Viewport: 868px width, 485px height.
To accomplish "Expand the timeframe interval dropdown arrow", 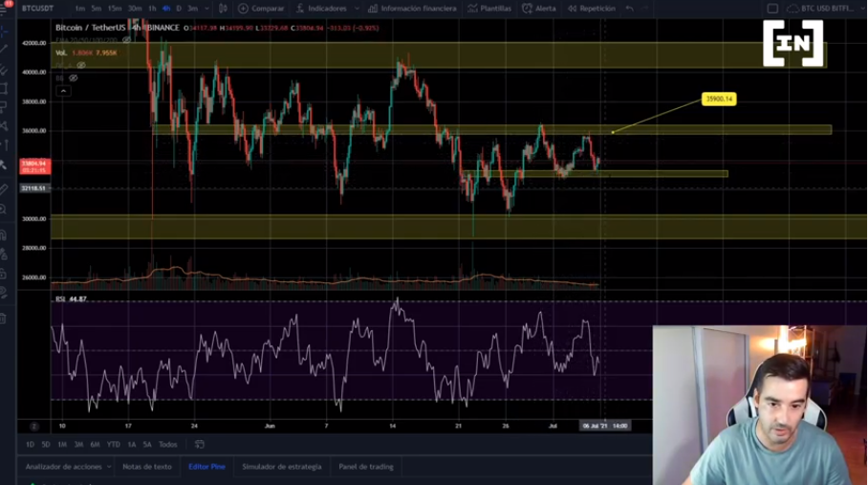I will click(x=207, y=9).
